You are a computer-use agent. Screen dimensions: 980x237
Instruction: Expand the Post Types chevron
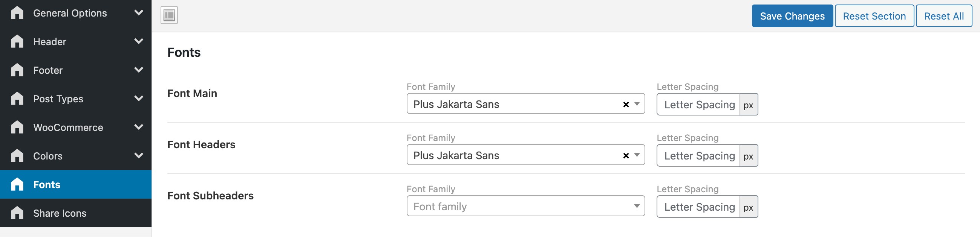(139, 99)
